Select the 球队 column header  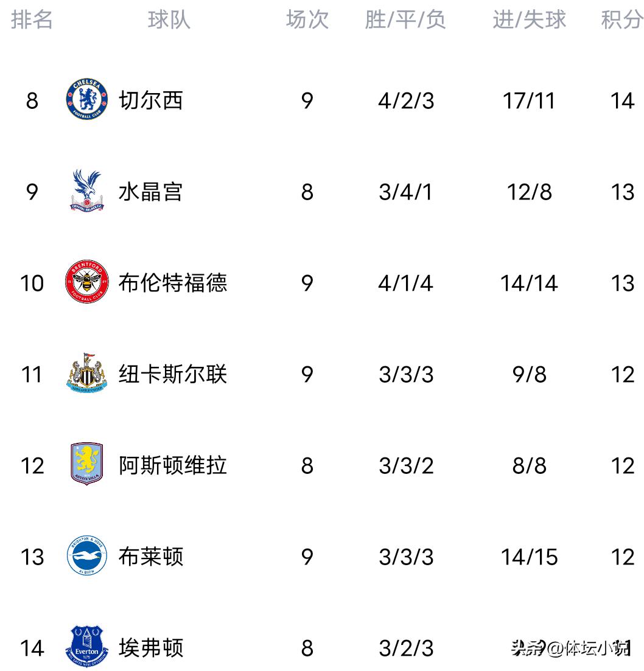point(169,19)
